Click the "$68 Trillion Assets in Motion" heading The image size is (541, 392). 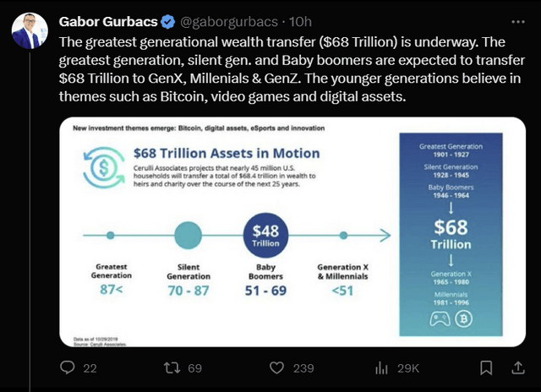[x=227, y=153]
